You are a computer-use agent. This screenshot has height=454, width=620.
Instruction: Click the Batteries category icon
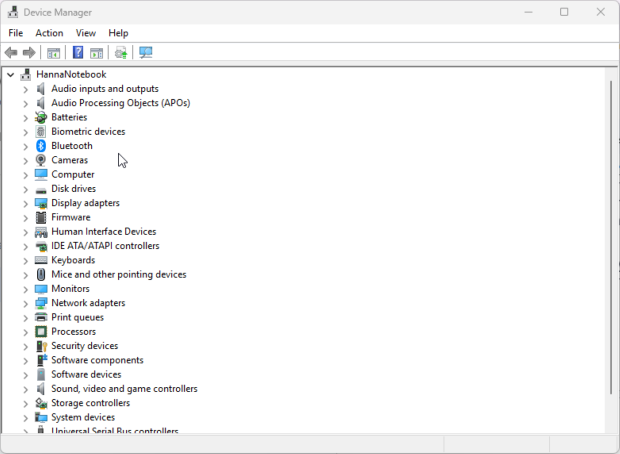[x=41, y=117]
